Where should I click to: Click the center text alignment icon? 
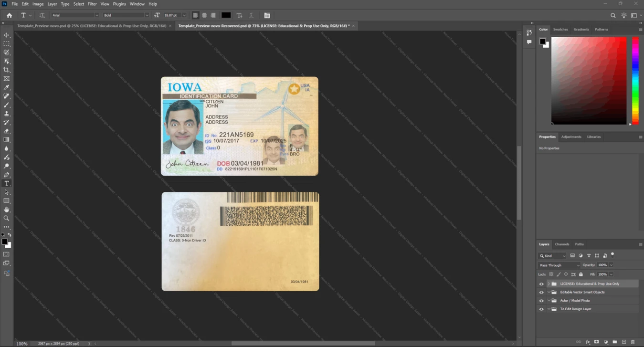pyautogui.click(x=204, y=15)
